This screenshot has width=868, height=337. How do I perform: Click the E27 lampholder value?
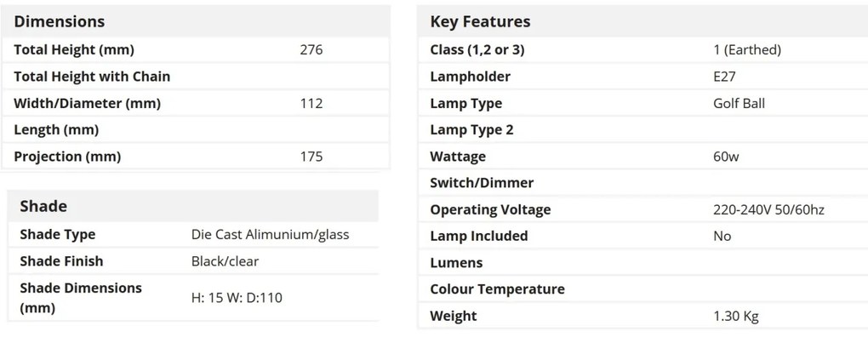pyautogui.click(x=725, y=77)
